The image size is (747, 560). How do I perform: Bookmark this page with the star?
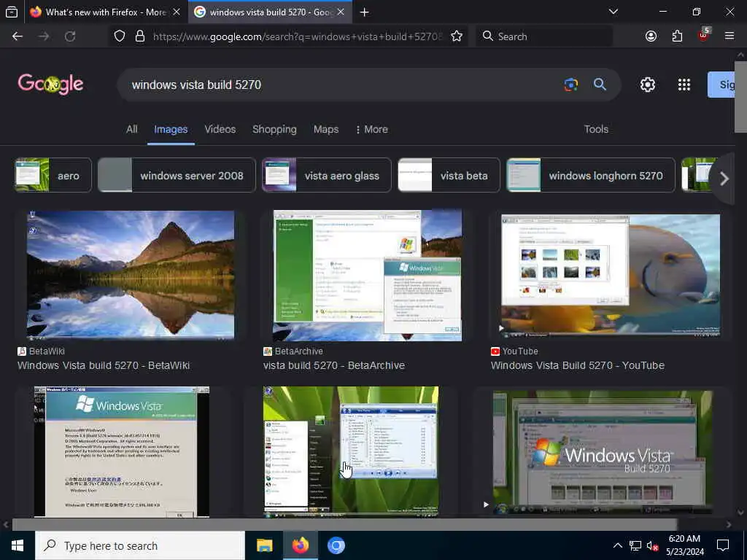457,36
